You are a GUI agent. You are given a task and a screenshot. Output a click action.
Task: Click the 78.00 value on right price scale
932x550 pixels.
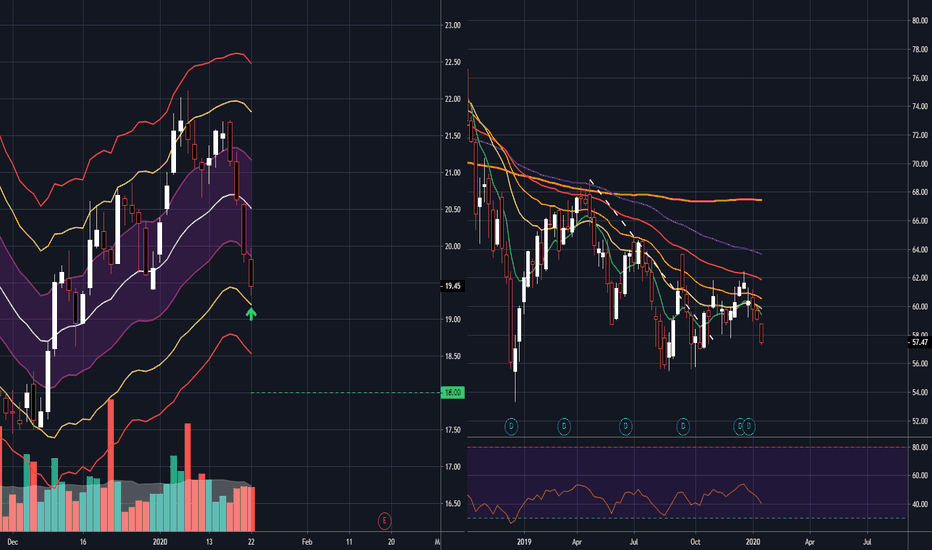pyautogui.click(x=920, y=49)
